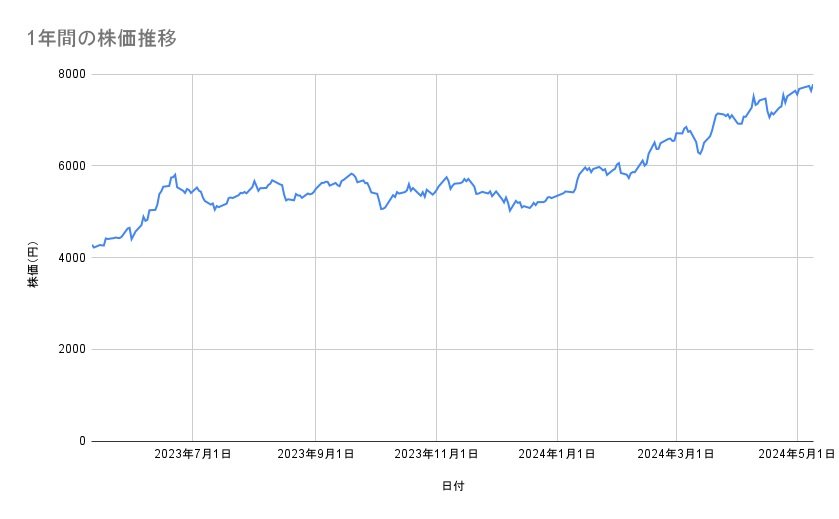
Task: Click the final point of the blue line
Action: 813,85
